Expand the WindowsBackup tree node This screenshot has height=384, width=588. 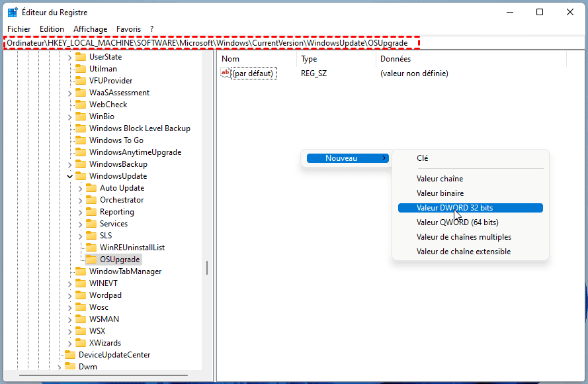(69, 165)
